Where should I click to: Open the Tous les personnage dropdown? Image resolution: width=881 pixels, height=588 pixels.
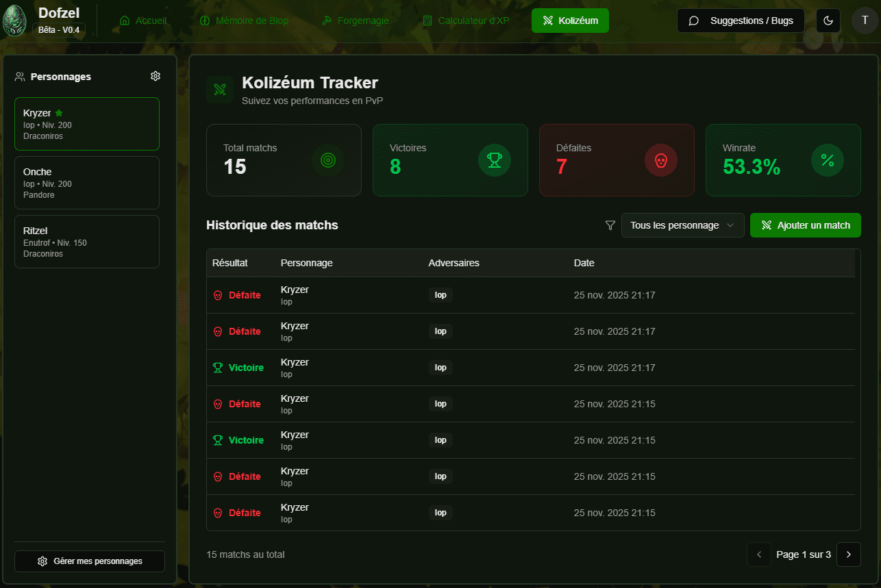tap(682, 225)
